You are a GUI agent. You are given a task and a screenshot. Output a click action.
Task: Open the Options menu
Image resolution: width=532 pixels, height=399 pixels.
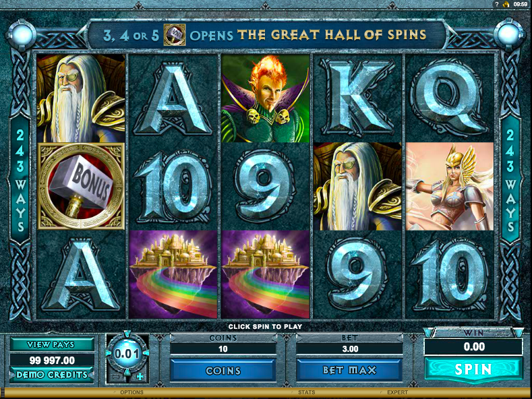pyautogui.click(x=131, y=392)
